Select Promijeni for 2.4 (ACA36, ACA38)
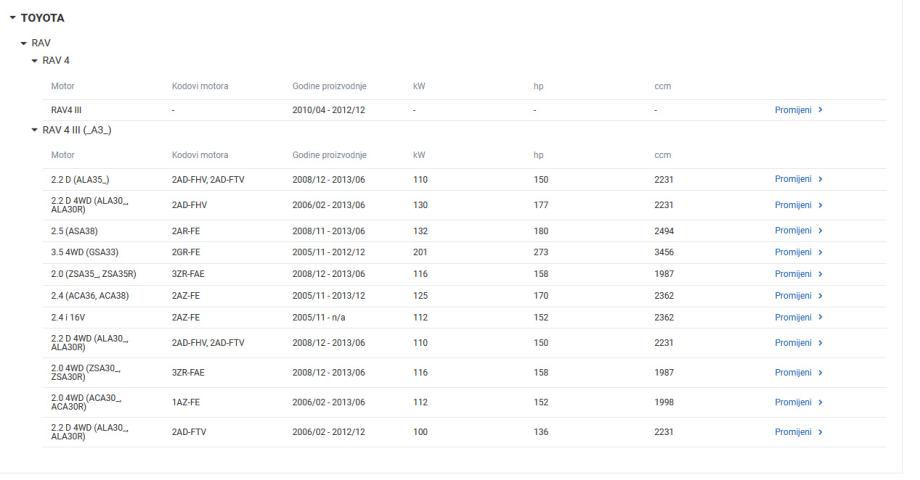This screenshot has height=480, width=920. 798,296
